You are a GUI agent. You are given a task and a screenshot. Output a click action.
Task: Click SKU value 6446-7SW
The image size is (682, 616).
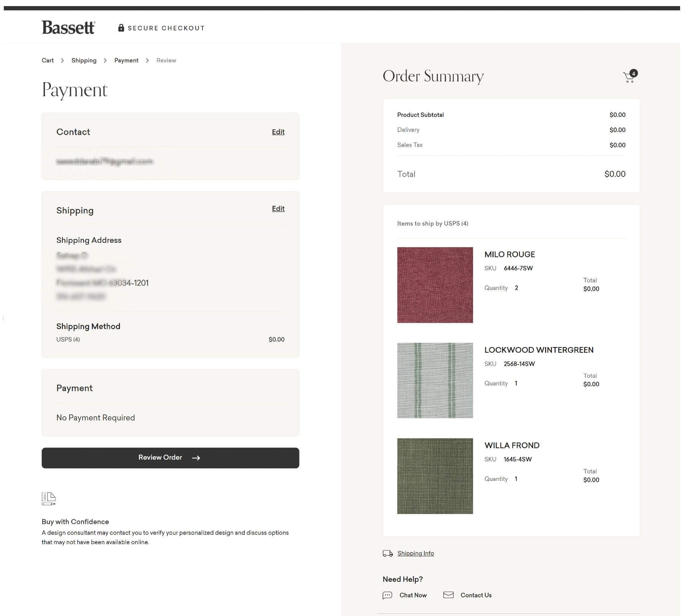point(518,268)
